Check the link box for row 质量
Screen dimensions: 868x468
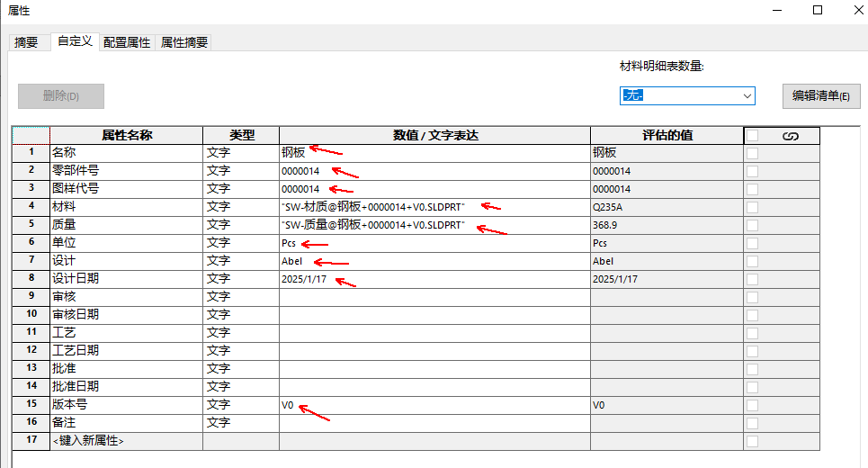[x=752, y=225]
